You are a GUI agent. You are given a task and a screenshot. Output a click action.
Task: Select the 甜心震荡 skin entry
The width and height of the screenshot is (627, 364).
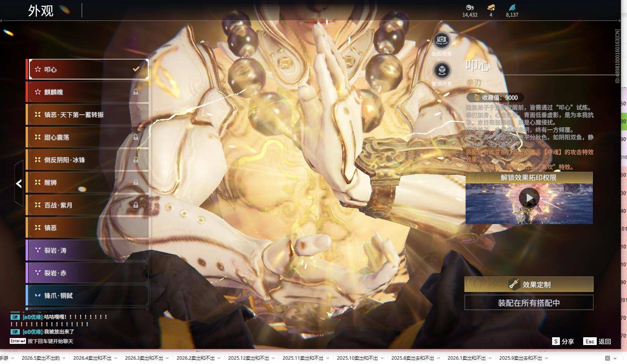(87, 137)
